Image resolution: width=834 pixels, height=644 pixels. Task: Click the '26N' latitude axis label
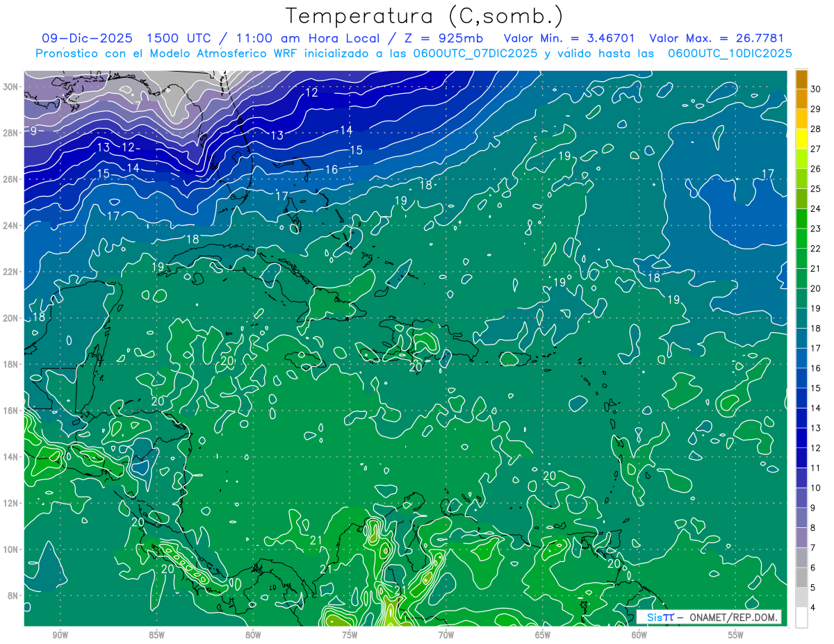click(10, 179)
